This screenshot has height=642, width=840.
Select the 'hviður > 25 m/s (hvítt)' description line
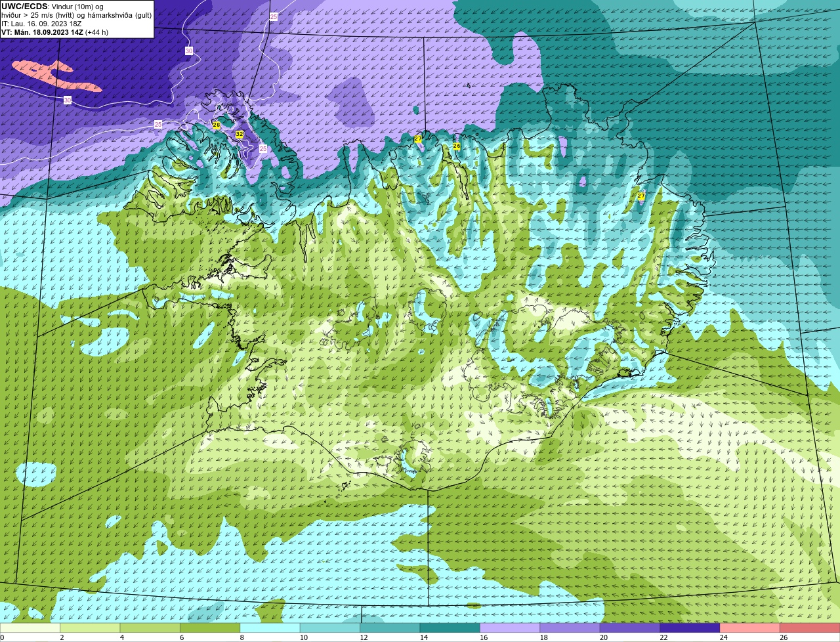76,15
